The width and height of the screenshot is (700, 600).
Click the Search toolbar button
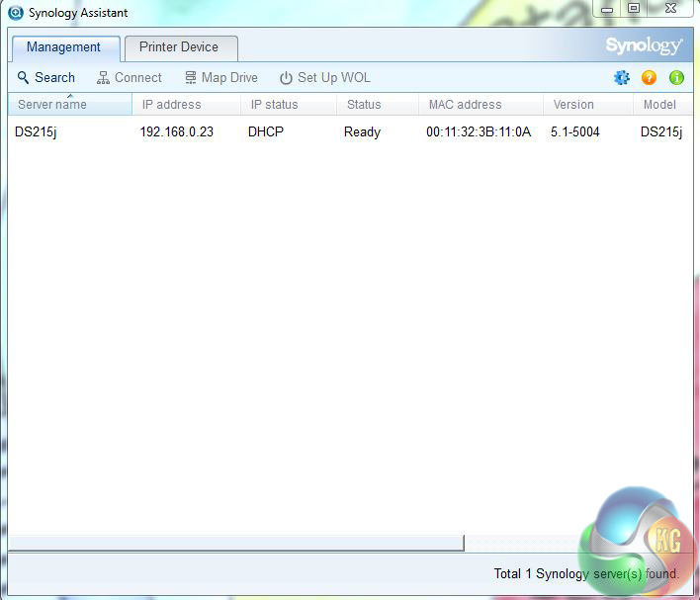[46, 78]
